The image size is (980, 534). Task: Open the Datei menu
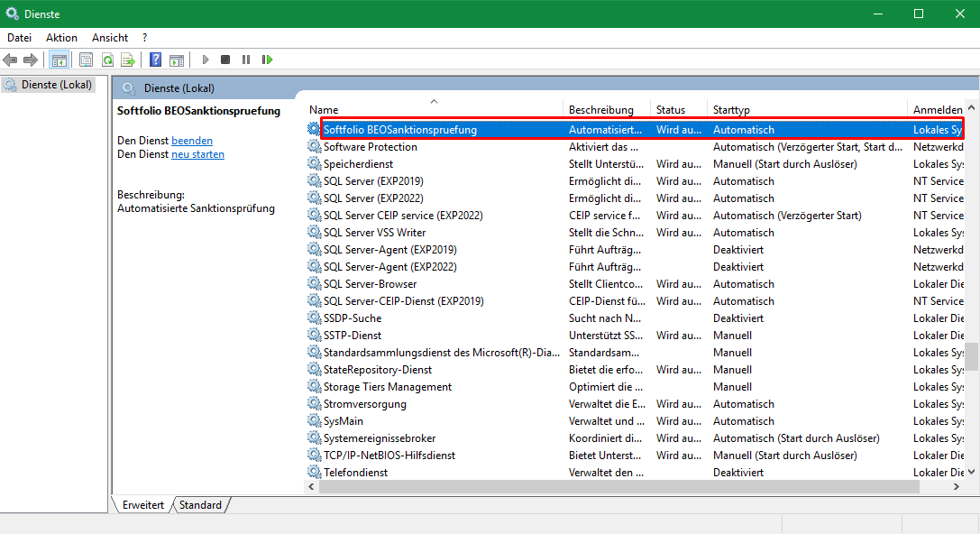tap(19, 38)
